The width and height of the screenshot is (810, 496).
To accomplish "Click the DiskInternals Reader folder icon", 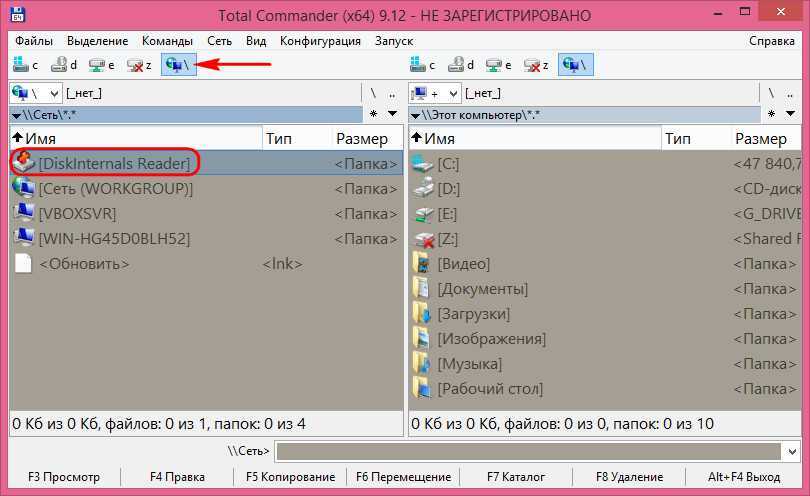I will point(23,163).
